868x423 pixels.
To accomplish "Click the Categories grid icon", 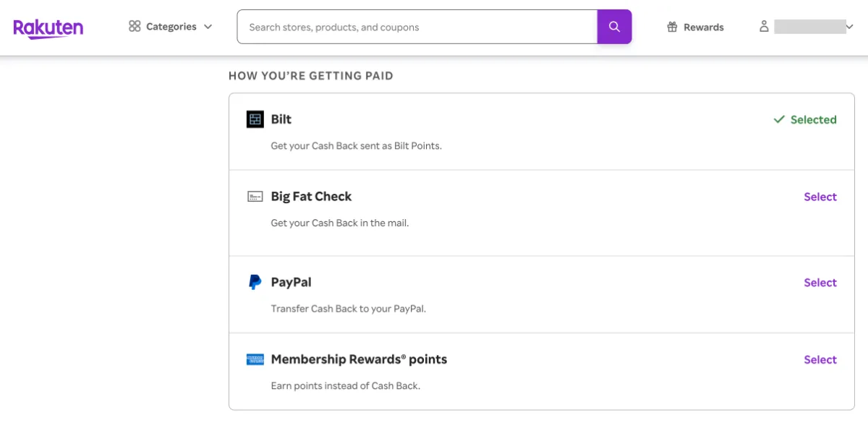I will (x=135, y=27).
